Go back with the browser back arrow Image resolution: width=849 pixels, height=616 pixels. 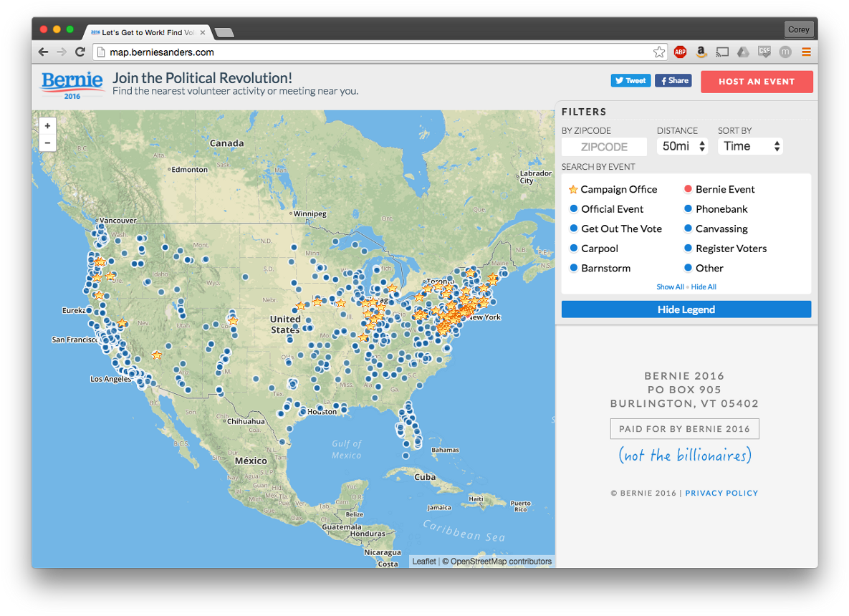(43, 52)
